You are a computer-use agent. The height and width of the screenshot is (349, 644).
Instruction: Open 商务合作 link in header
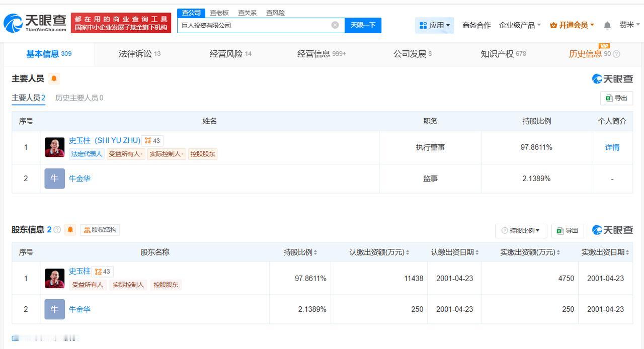point(476,25)
